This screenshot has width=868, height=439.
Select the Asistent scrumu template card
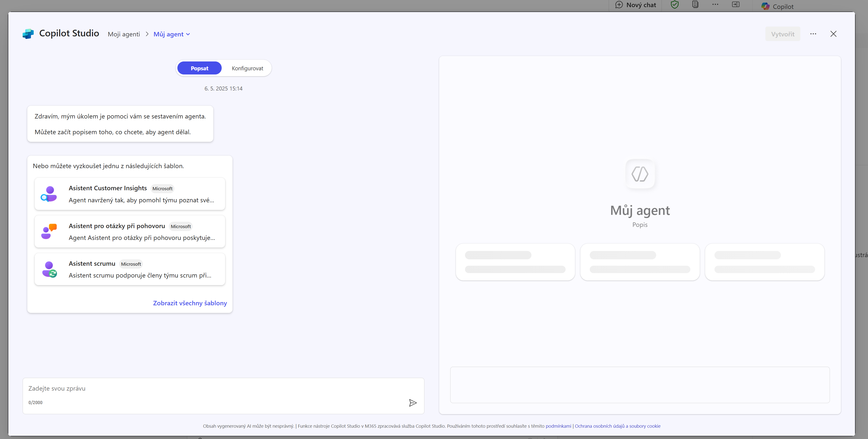pos(130,269)
